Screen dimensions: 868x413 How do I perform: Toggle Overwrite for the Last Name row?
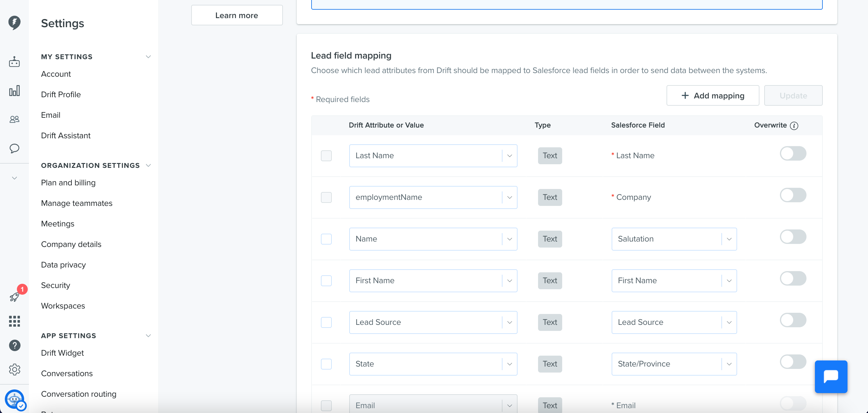point(793,154)
